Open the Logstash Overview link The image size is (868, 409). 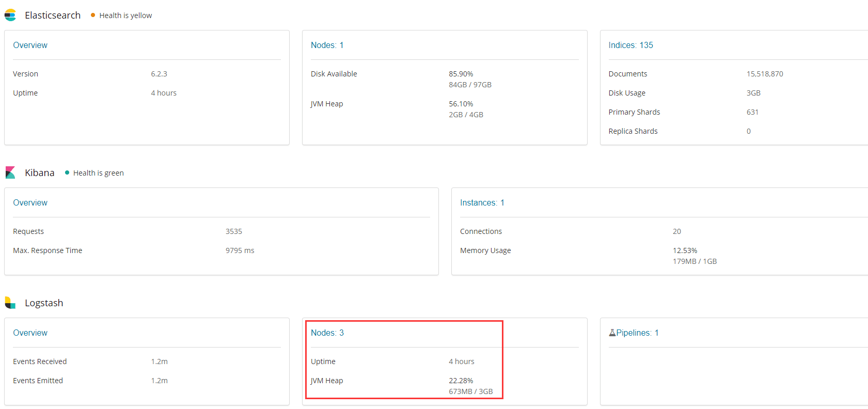pos(30,333)
